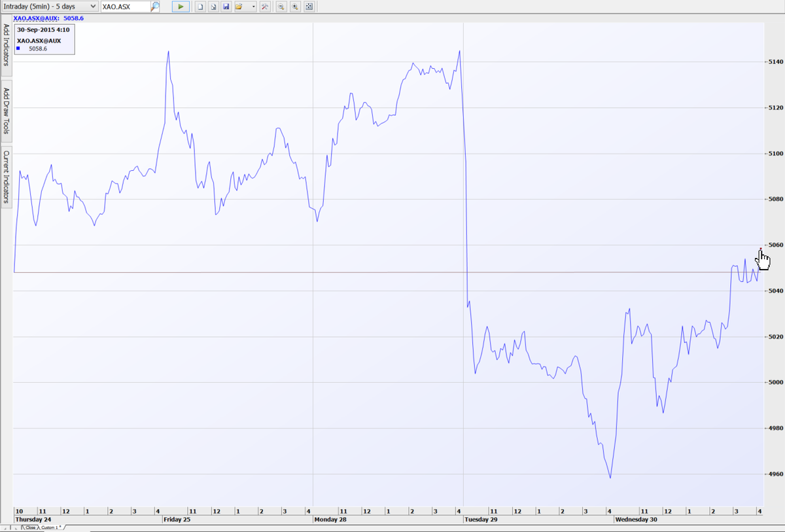
Task: Click the XAO.ASX@AUX blue legend marker
Action: click(x=18, y=48)
